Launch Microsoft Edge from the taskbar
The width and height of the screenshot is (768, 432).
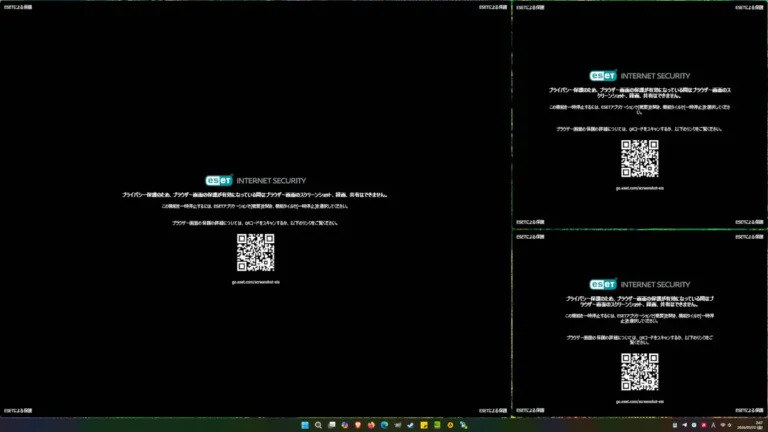384,425
